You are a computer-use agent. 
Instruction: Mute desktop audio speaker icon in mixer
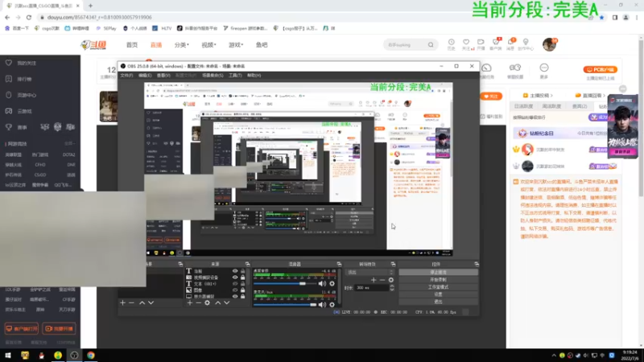323,284
